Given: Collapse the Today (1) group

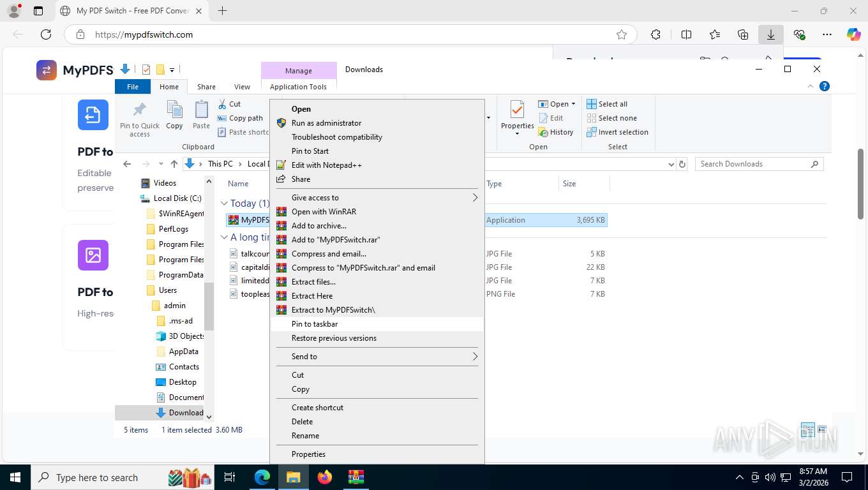Looking at the screenshot, I should [224, 204].
